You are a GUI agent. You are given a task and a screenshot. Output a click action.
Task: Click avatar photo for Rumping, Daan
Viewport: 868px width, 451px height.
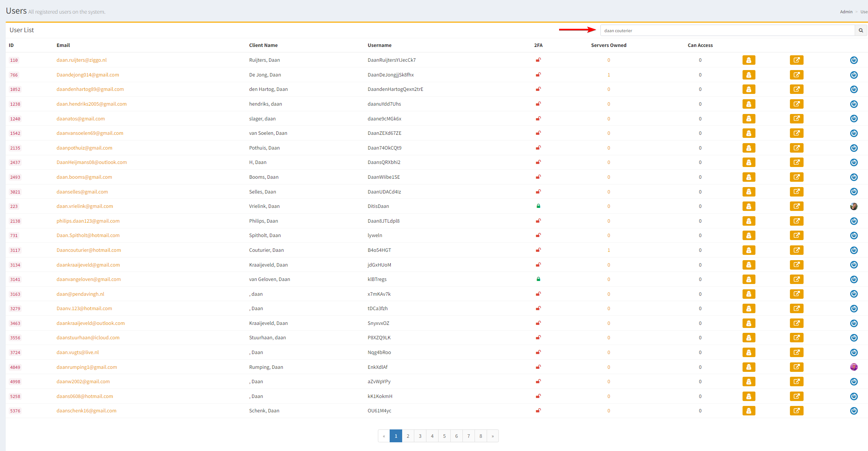(854, 367)
